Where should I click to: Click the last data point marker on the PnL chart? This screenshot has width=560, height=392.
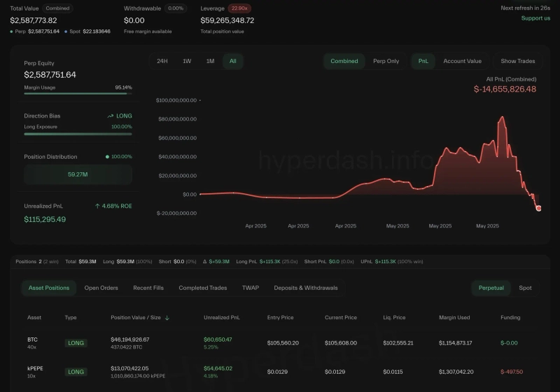[x=538, y=208]
